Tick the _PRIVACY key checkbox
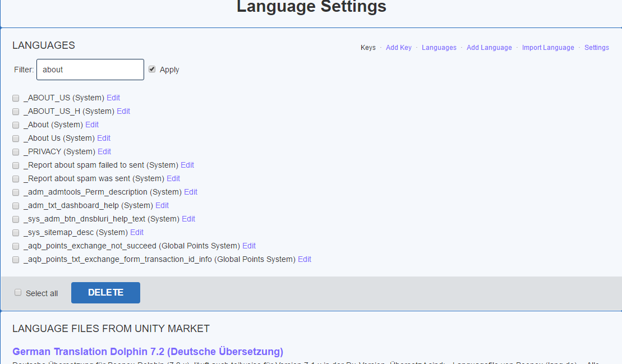This screenshot has height=364, width=622. click(x=16, y=152)
